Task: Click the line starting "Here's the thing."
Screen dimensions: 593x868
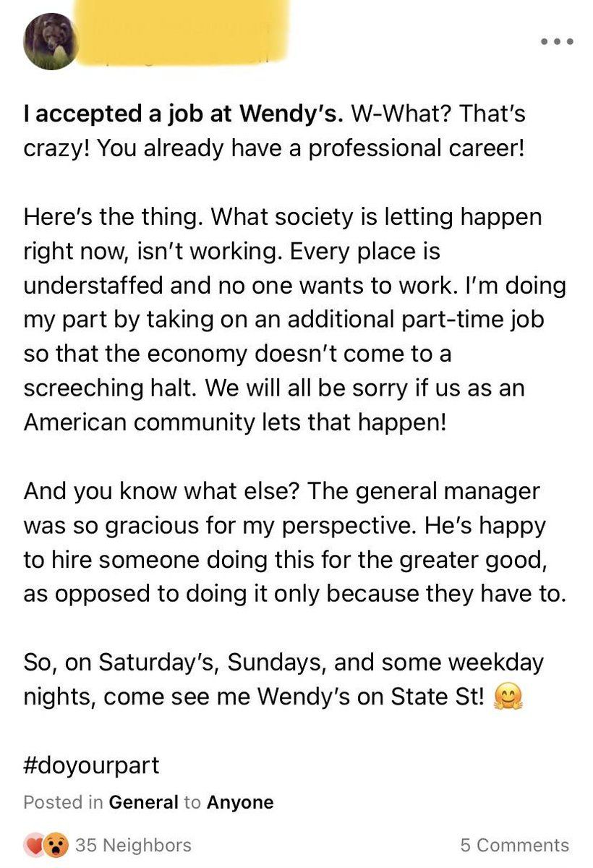Action: tap(283, 216)
